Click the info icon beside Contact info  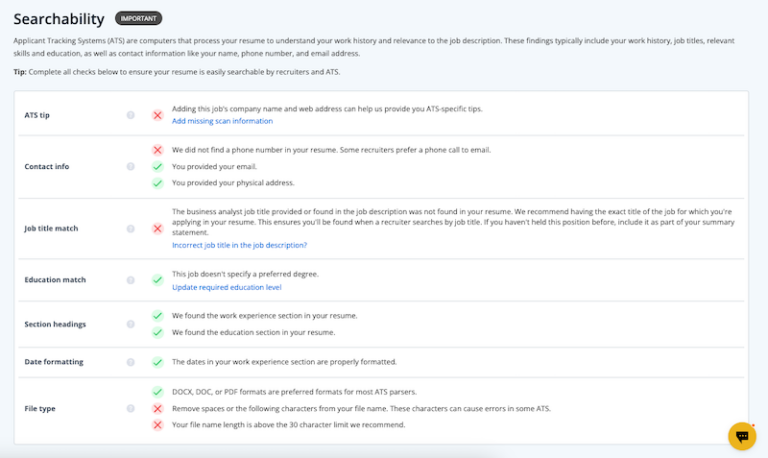pyautogui.click(x=130, y=166)
